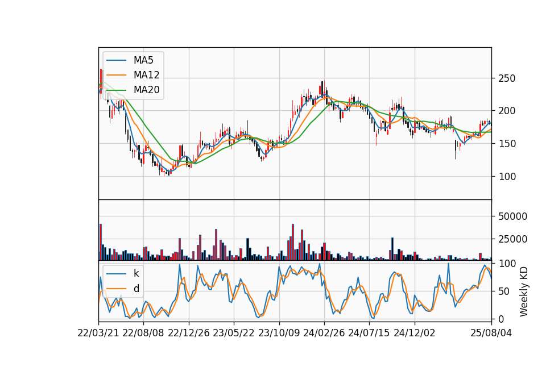Click the orange MA12 legend line sample
This screenshot has width=546, height=392.
116,75
